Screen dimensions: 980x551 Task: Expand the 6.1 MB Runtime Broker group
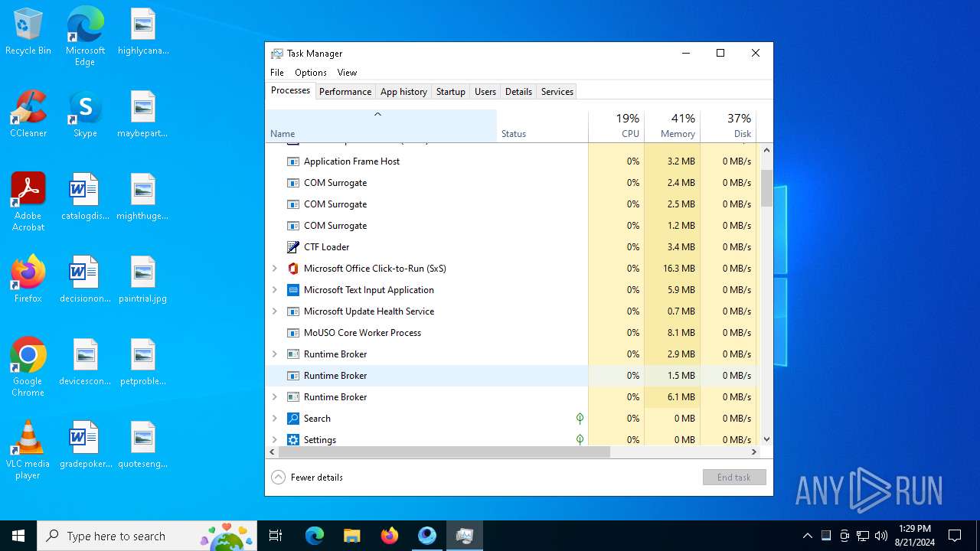pyautogui.click(x=275, y=397)
